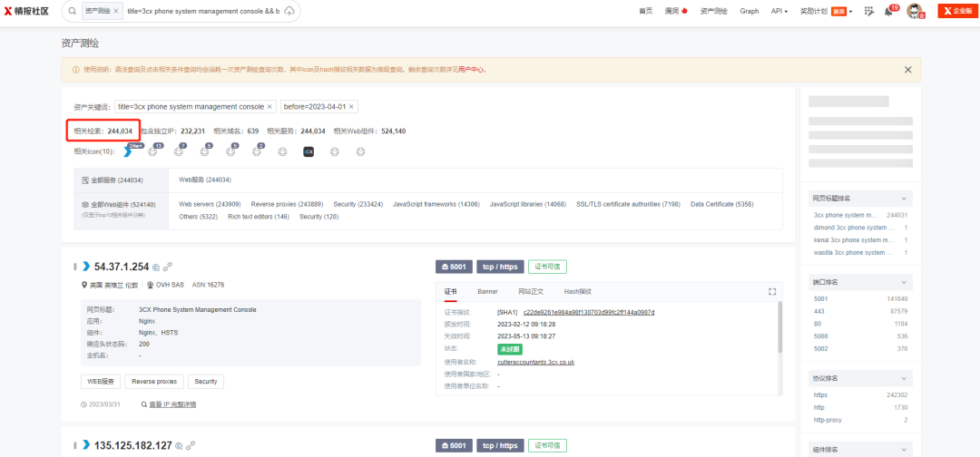Collapse the 网页标题排名 panel
This screenshot has height=457, width=980.
[x=903, y=199]
